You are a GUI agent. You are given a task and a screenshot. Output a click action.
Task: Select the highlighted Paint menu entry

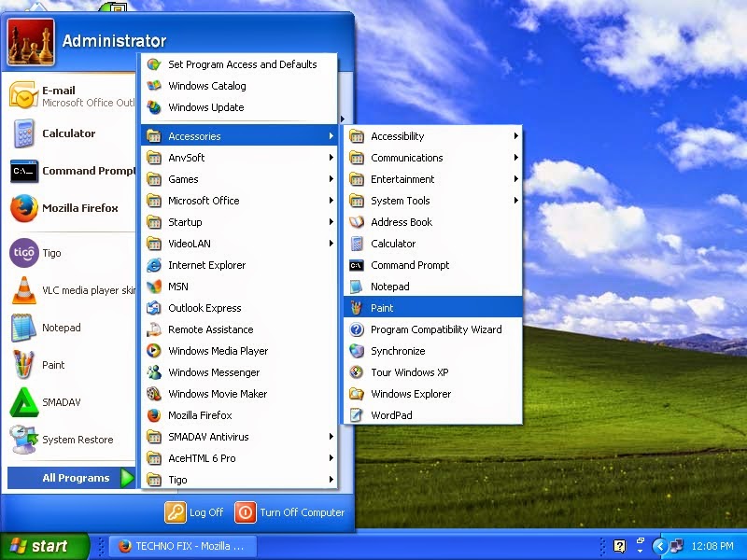point(433,308)
